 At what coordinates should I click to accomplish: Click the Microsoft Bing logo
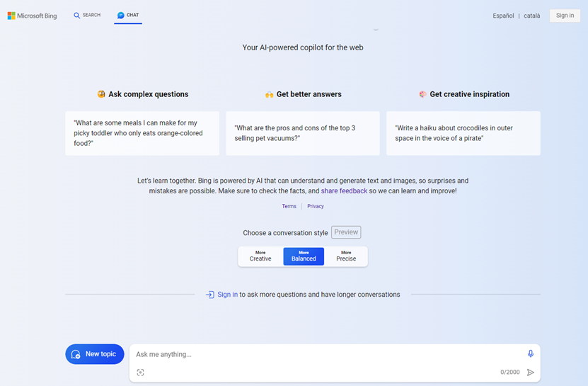tap(32, 16)
